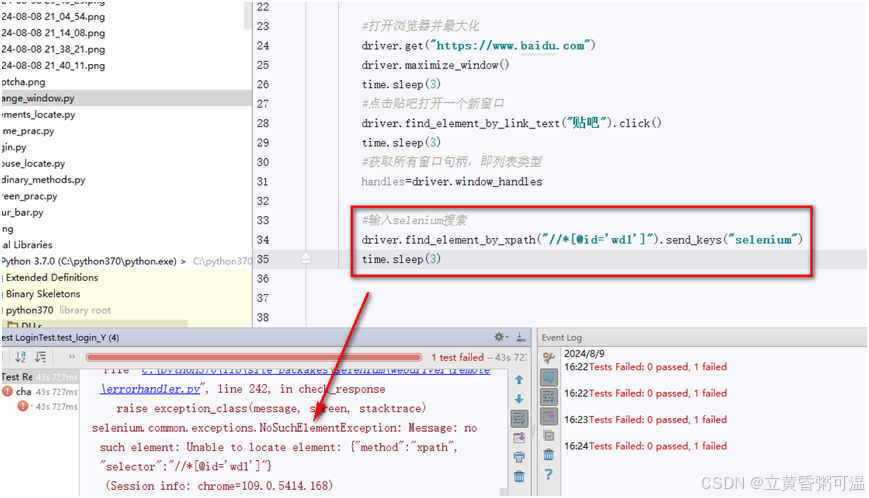
Task: Select 16:24 Tests Failed log entry
Action: click(645, 446)
